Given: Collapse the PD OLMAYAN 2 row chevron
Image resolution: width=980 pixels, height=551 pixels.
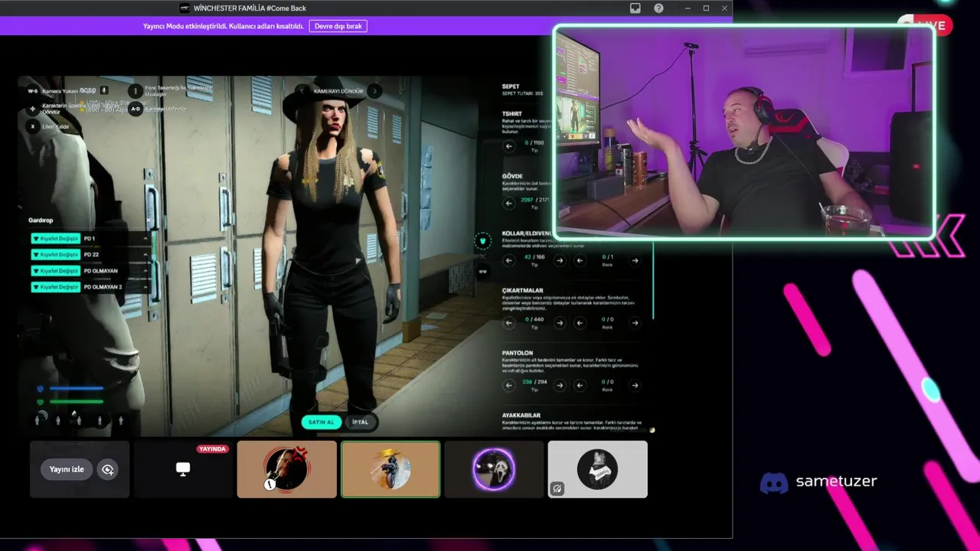Looking at the screenshot, I should coord(145,287).
